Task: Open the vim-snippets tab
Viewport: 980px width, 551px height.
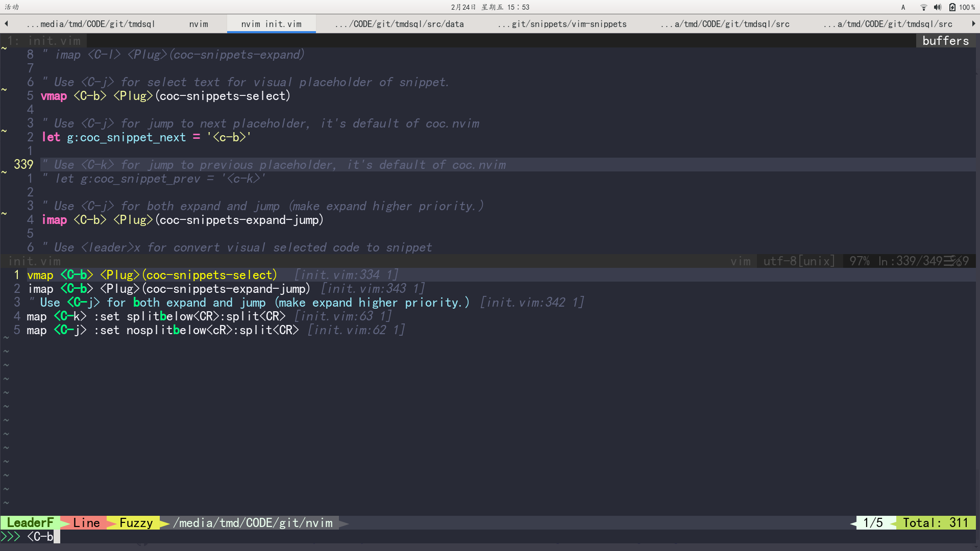Action: click(561, 23)
